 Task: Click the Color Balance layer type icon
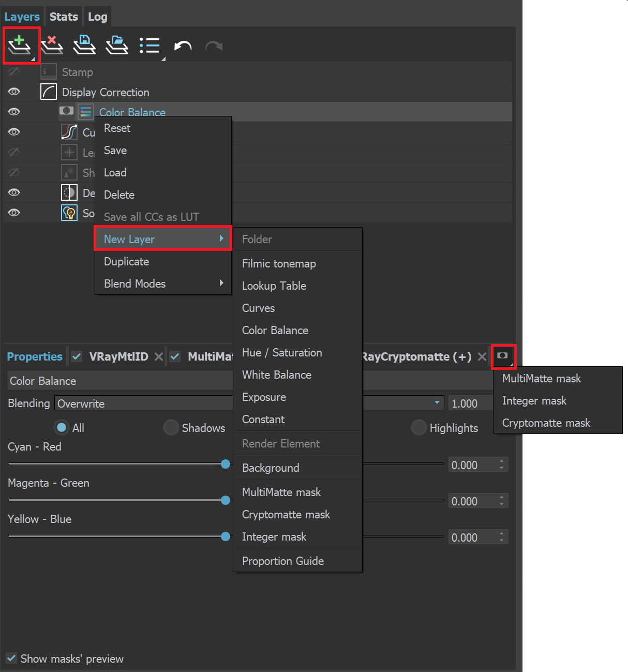[x=86, y=112]
